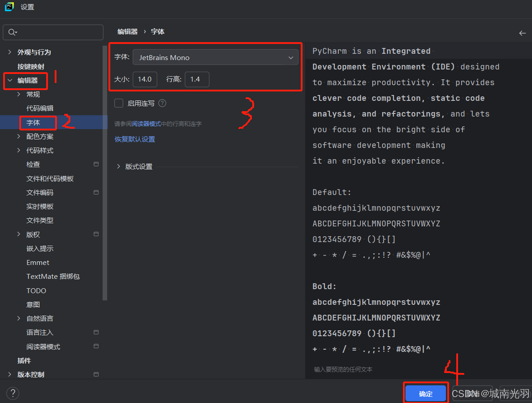Expand the 自然语言 tree node
Screen dimensions: 532x403
coord(19,318)
